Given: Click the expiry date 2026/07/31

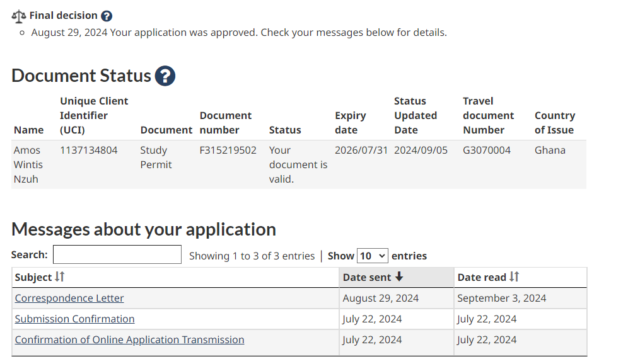Looking at the screenshot, I should 361,151.
